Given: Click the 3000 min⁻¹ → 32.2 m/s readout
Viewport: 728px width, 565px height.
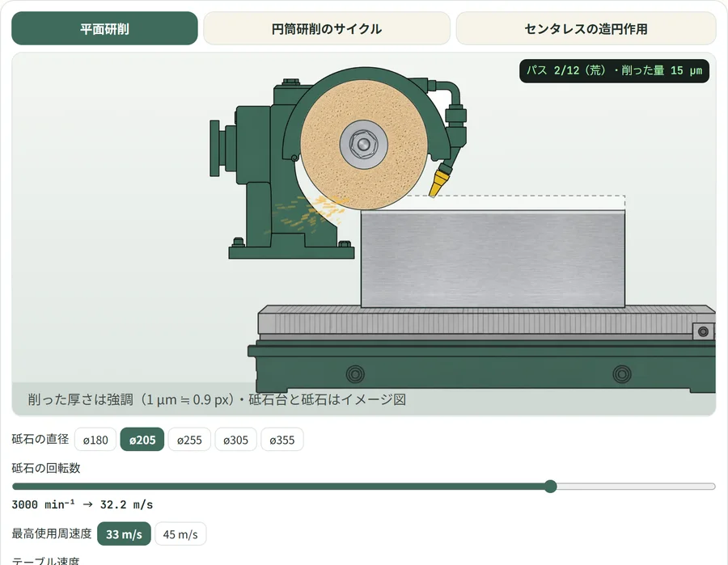Looking at the screenshot, I should (x=83, y=504).
